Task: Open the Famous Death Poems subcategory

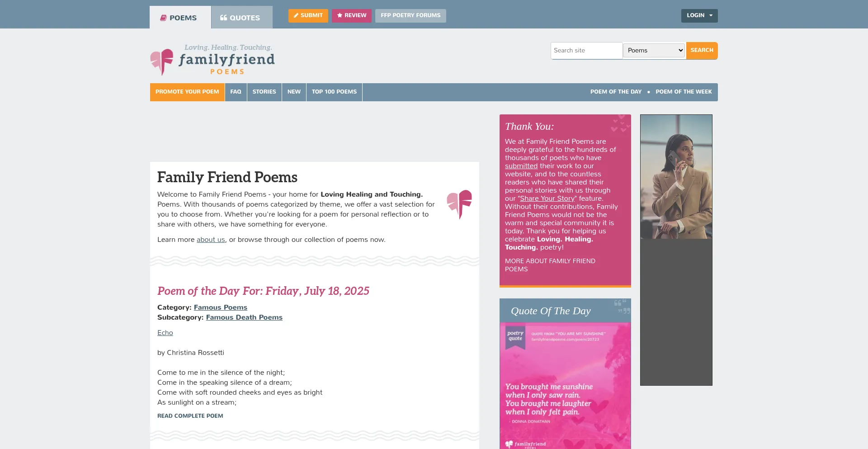Action: pyautogui.click(x=244, y=317)
